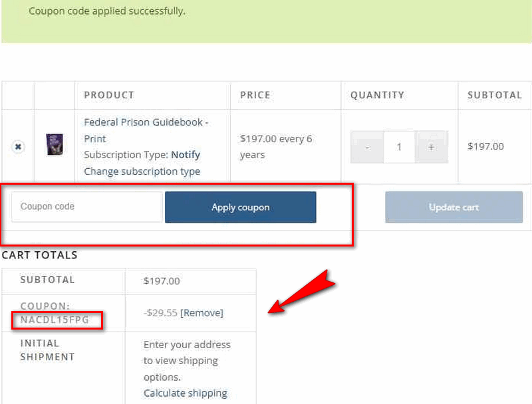532x404 pixels.
Task: Open the Calculate shipping link
Action: click(186, 393)
